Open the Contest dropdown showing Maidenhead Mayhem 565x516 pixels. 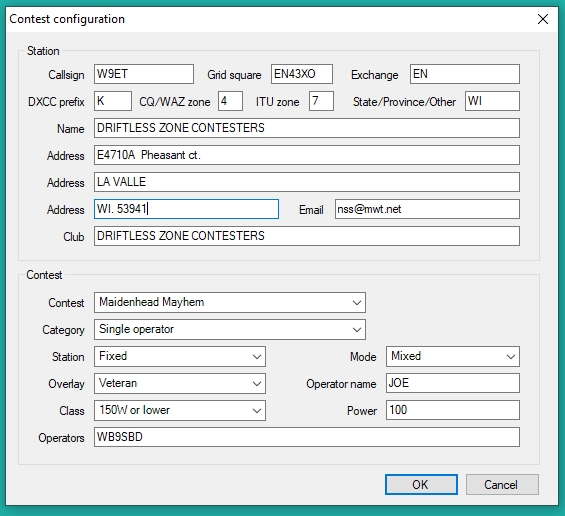[230, 302]
